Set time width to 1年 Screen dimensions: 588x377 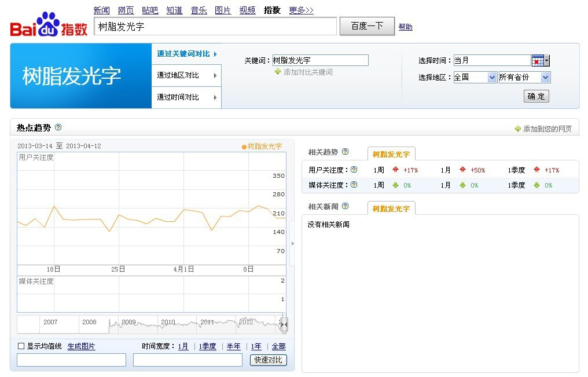tap(256, 346)
